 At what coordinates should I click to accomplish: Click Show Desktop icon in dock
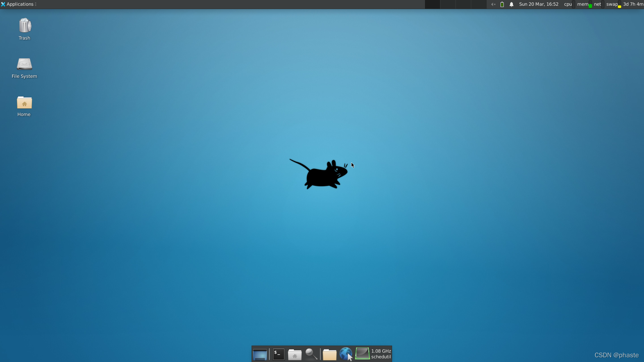click(260, 354)
